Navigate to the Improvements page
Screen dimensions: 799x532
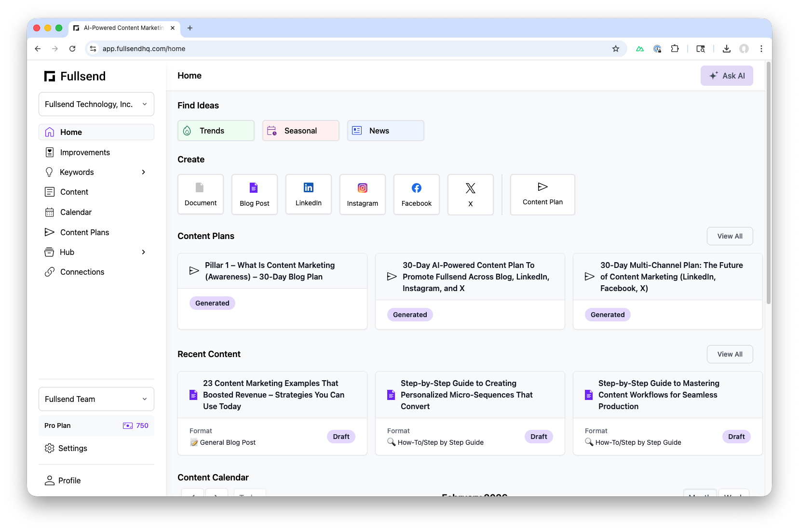click(x=85, y=152)
